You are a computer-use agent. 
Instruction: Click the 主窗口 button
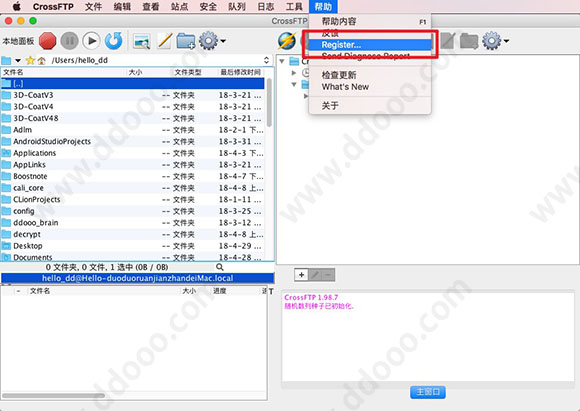coord(428,392)
